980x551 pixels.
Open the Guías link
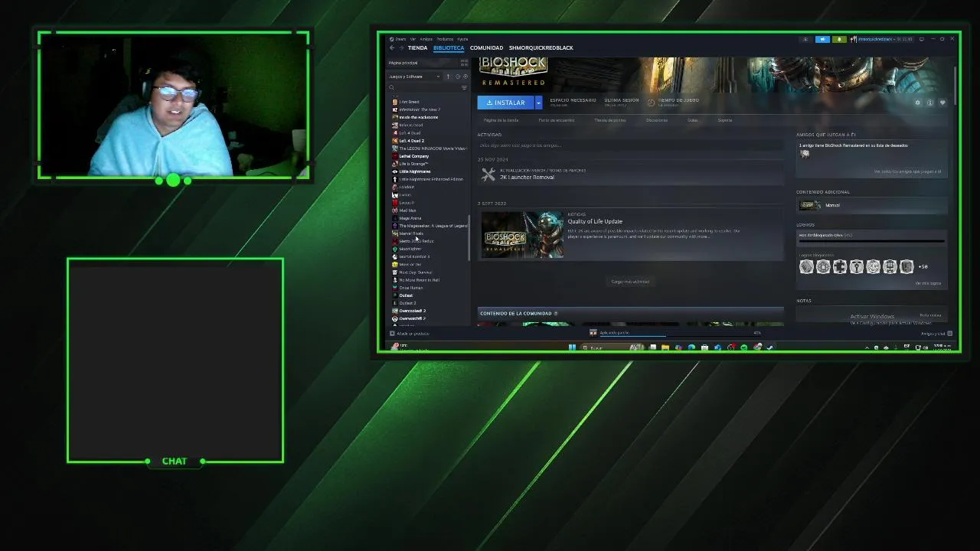692,120
